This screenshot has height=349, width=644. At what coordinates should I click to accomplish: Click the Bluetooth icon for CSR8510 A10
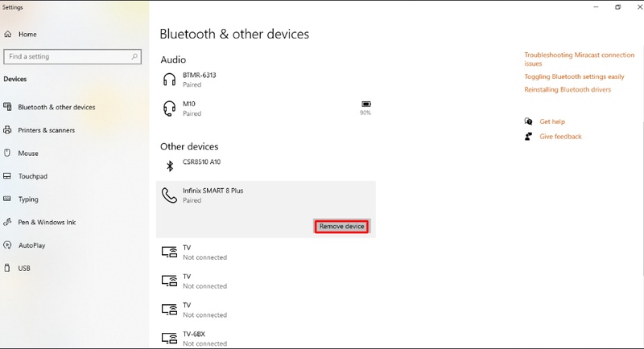click(x=170, y=166)
